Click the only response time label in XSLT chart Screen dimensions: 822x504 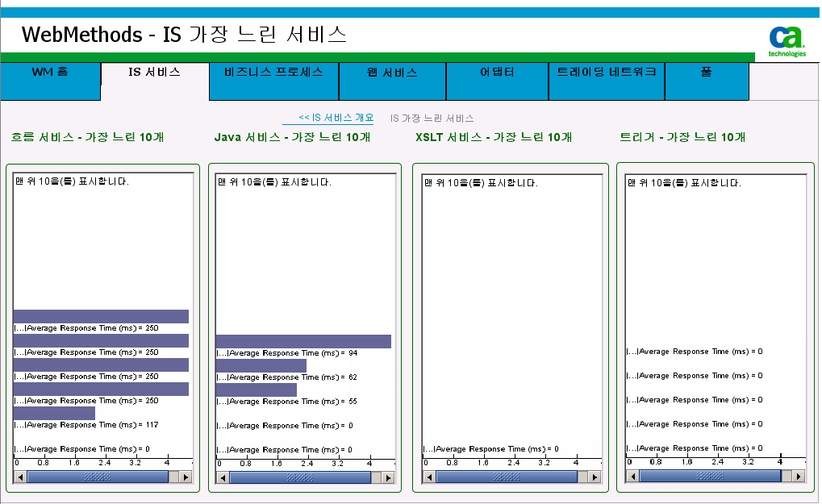(491, 449)
